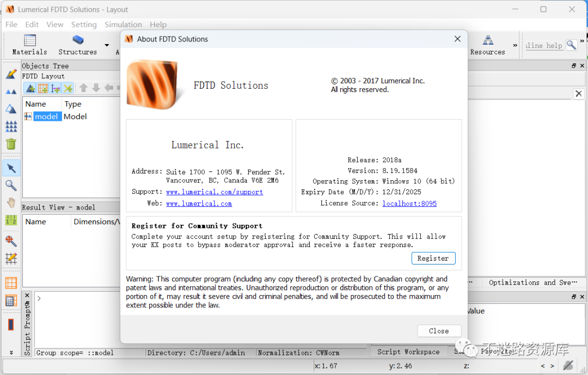This screenshot has width=588, height=375.
Task: Click the blue rectangle with red border icon
Action: pyautogui.click(x=11, y=324)
